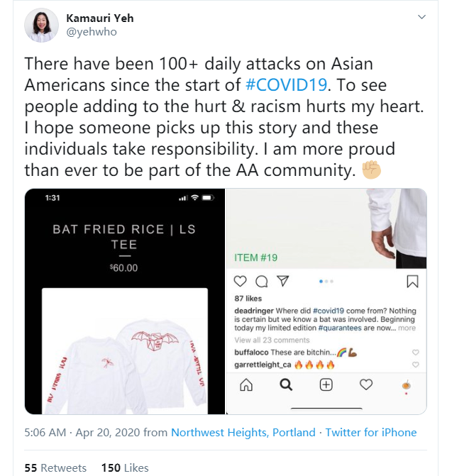The height and width of the screenshot is (476, 452).
Task: View the 150 Likes list
Action: click(125, 467)
